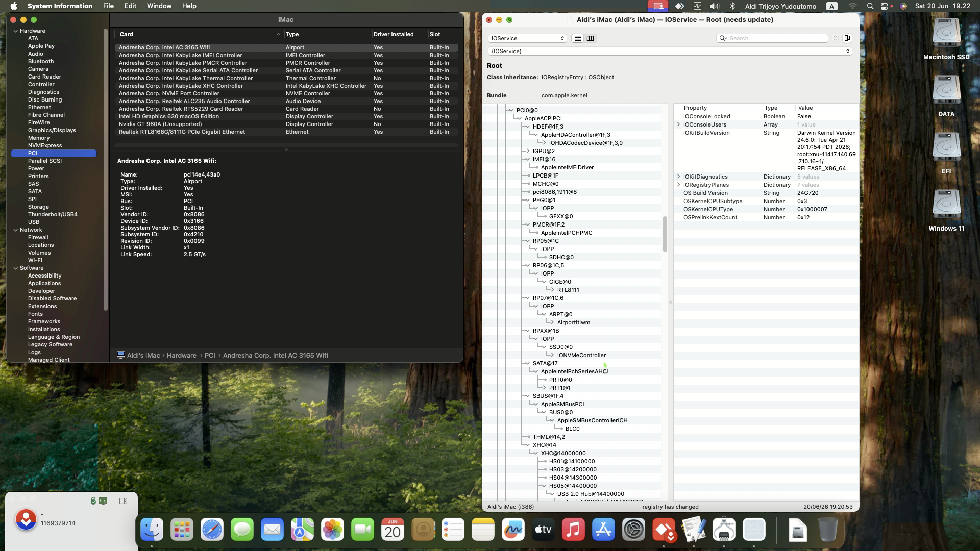
Task: Open the (IOService) path popup menu
Action: pos(670,51)
